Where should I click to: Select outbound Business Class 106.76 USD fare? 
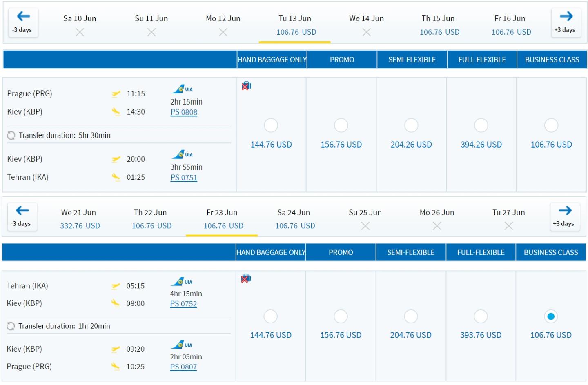tap(551, 125)
